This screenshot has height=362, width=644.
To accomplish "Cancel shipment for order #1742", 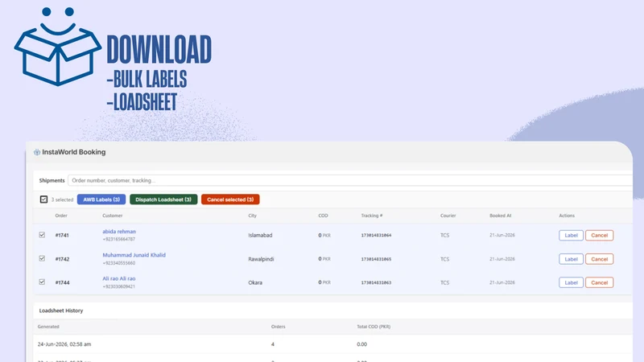I will [599, 259].
